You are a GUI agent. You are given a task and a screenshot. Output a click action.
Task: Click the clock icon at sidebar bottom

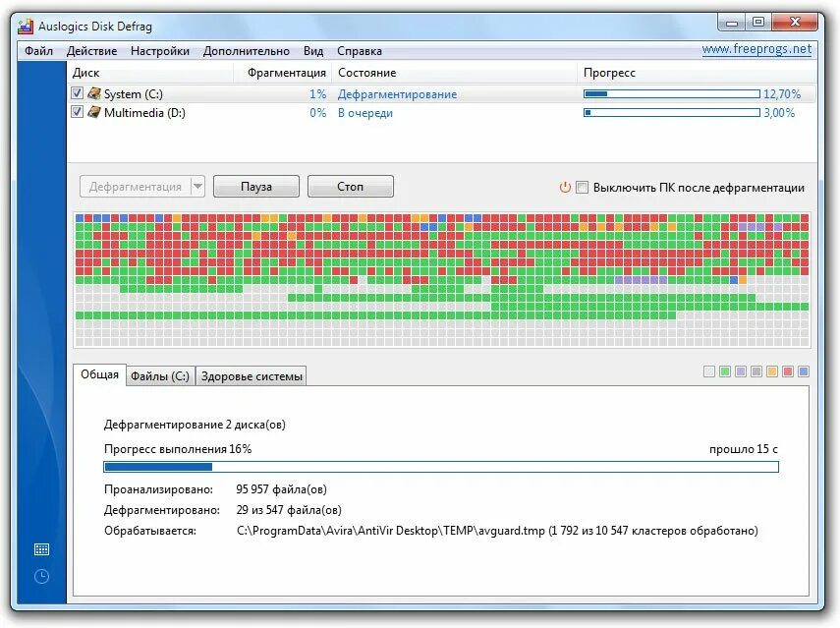[40, 577]
